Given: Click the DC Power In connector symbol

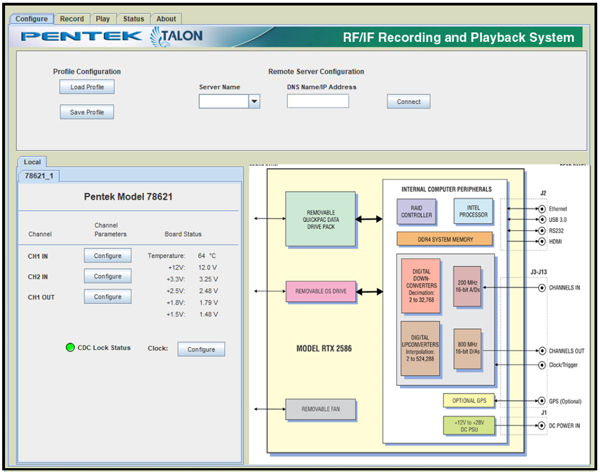Looking at the screenshot, I should (x=541, y=425).
